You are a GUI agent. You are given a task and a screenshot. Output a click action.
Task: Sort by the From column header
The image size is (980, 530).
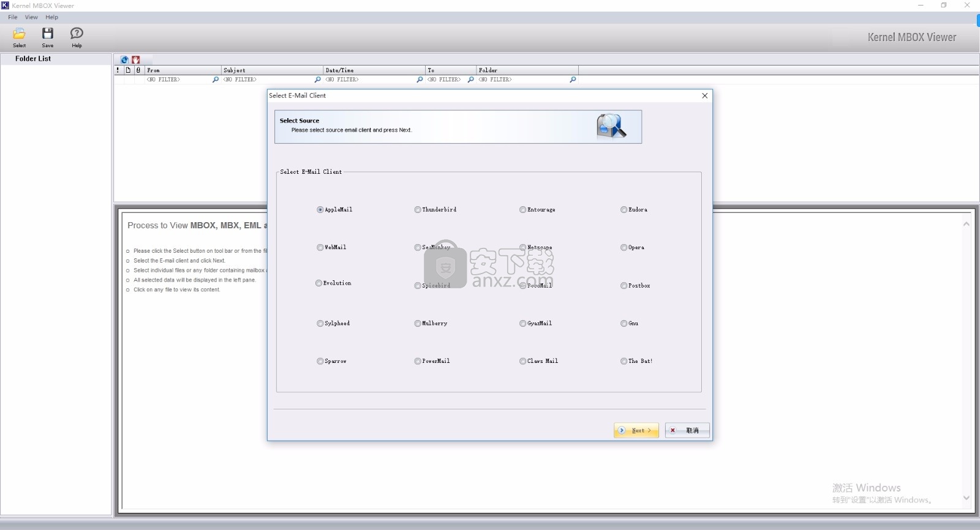tap(183, 70)
